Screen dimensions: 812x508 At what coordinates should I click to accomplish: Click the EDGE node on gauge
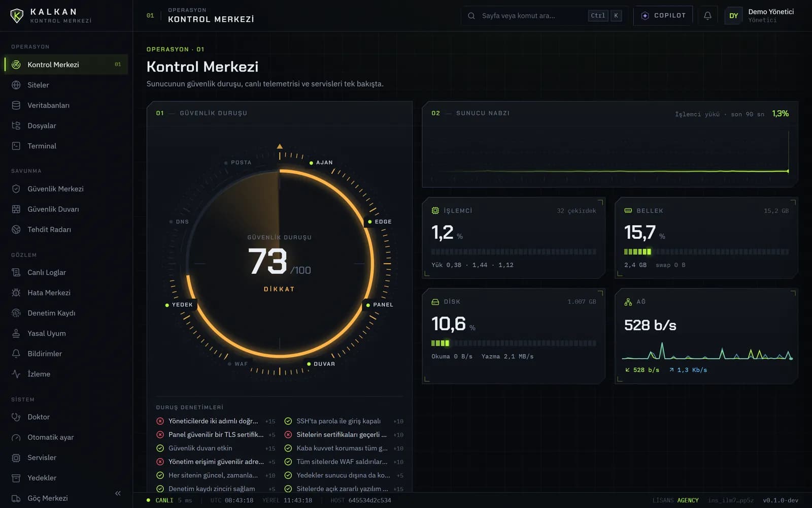pyautogui.click(x=380, y=221)
